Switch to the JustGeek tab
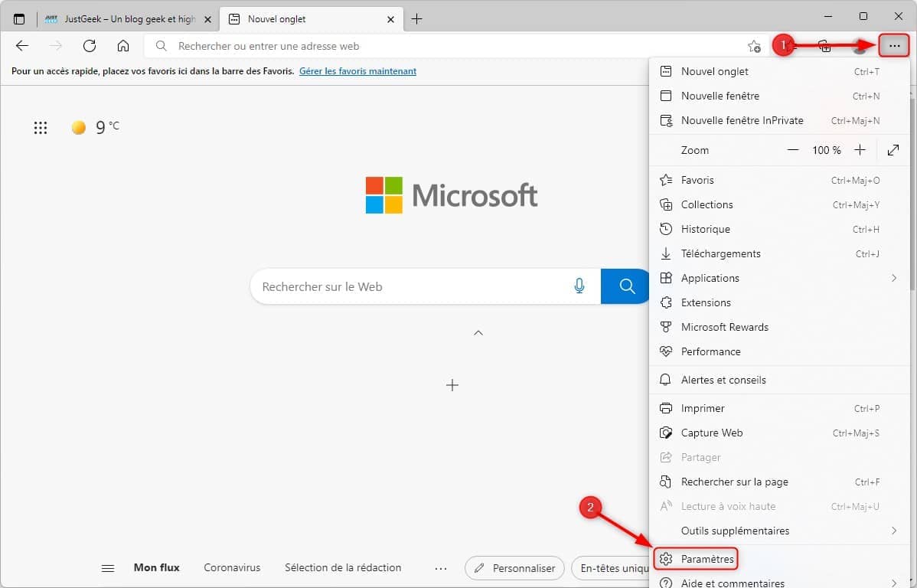917x588 pixels. (128, 19)
